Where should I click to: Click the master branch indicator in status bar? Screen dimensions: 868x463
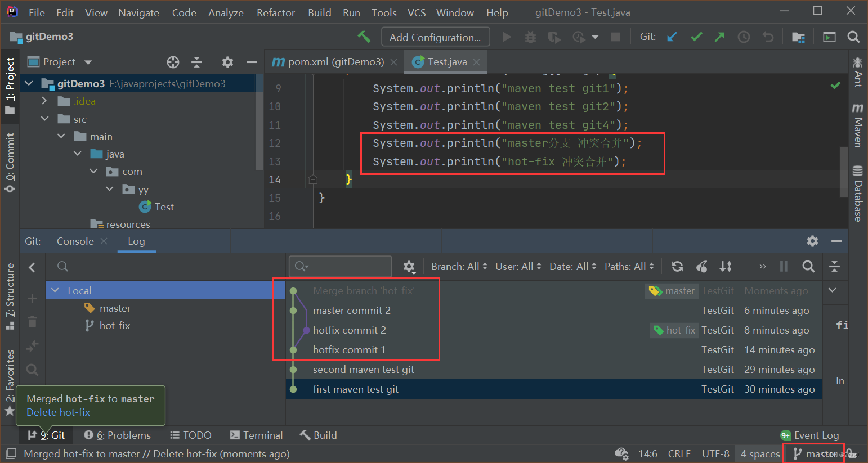click(813, 453)
